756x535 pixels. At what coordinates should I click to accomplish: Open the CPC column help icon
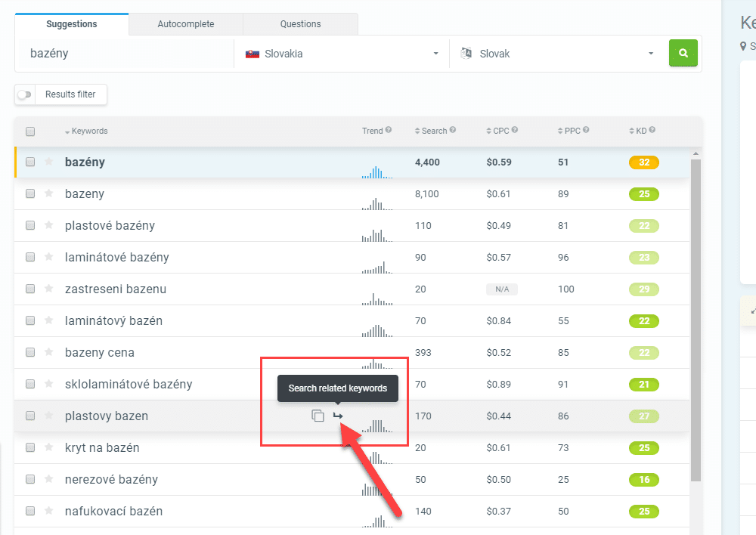514,130
